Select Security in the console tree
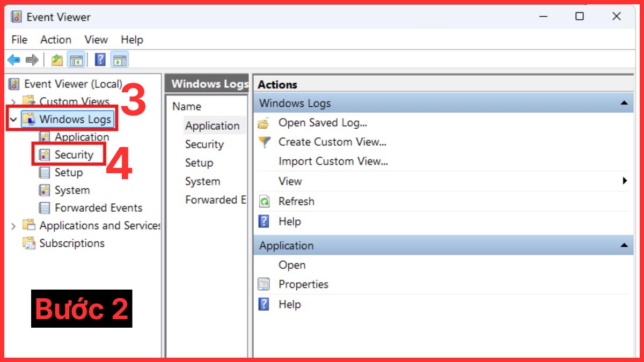The height and width of the screenshot is (362, 644). point(74,154)
